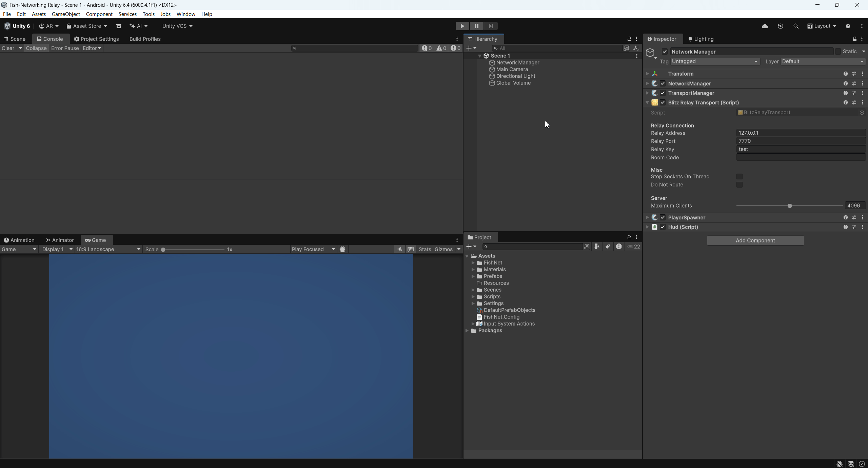
Task: Open NetworkManager's more options menu
Action: [862, 83]
